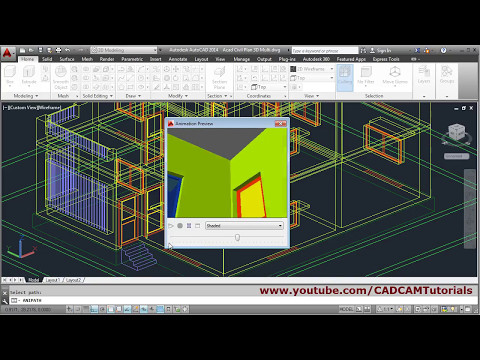Open the Featured Apps tab
The height and width of the screenshot is (360, 480).
pos(351,59)
